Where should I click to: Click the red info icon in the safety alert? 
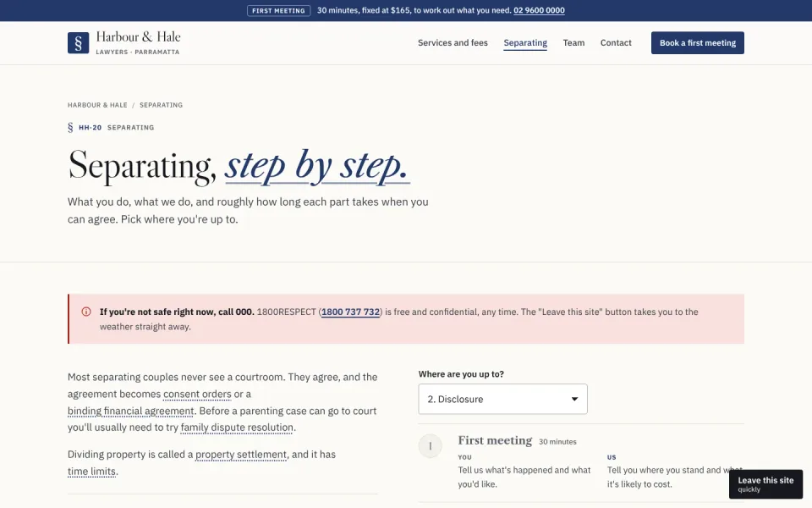86,312
